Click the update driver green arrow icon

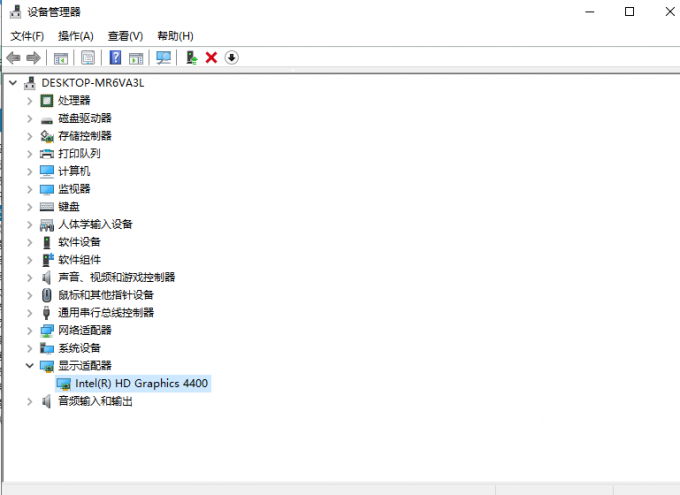(191, 58)
